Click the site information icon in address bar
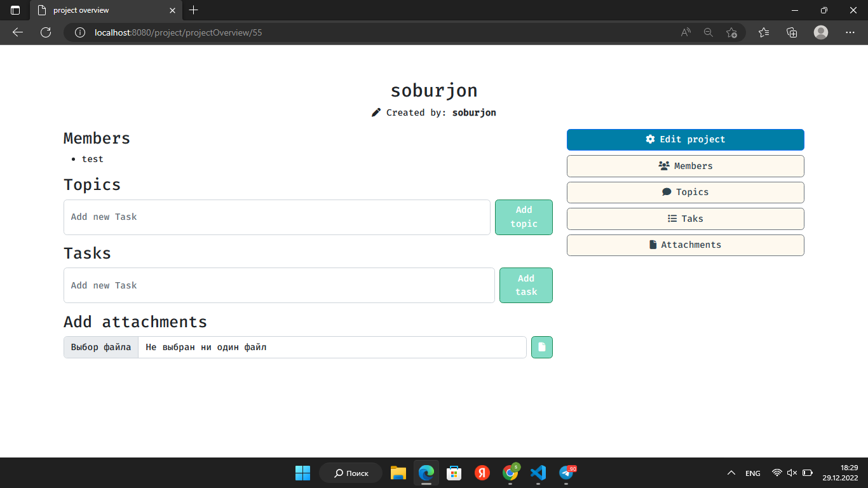 80,32
